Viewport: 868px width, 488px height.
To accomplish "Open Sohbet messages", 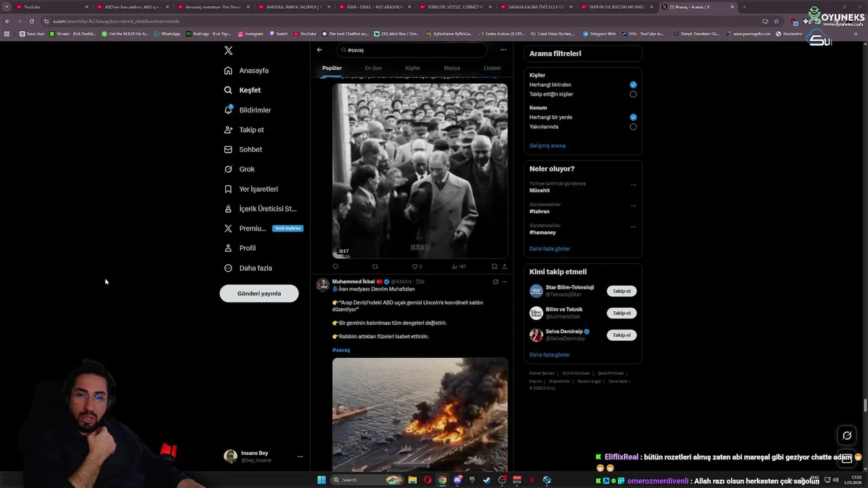I will 243,149.
